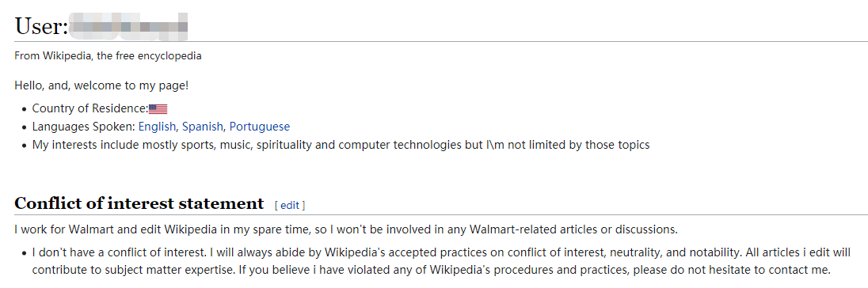Viewport: 868px width, 288px height.
Task: Click the 'I work for Walmart' sentence
Action: click(x=346, y=229)
